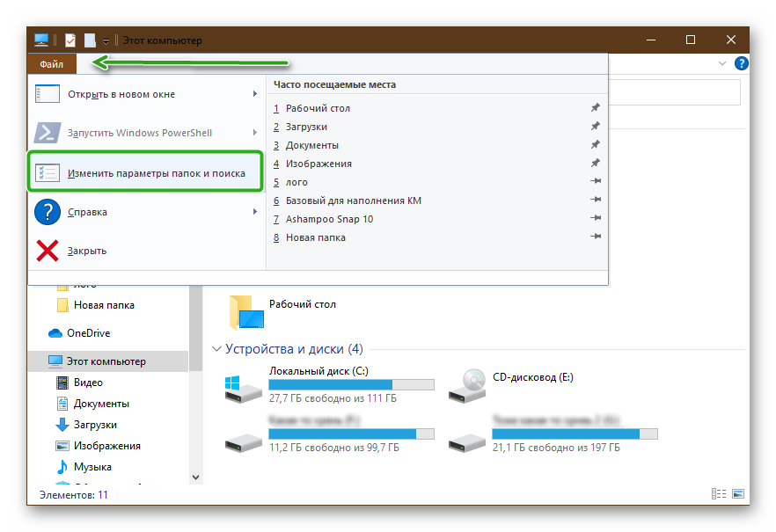Click the 'Файл' ribbon tab
Screen dimensions: 776x532
pos(51,64)
